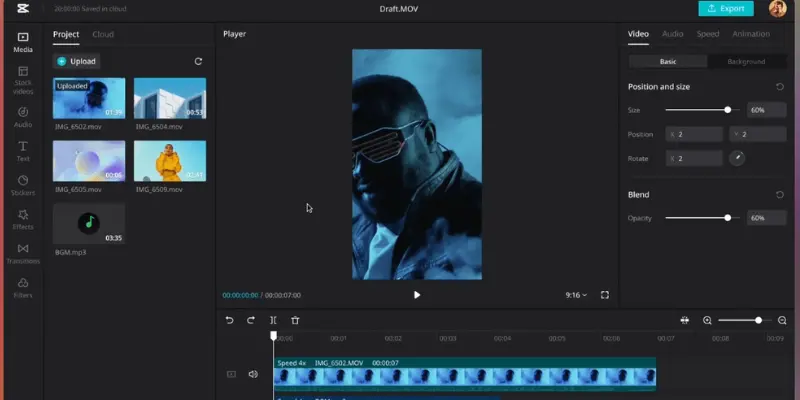
Task: Mute the video track audio
Action: coord(253,374)
